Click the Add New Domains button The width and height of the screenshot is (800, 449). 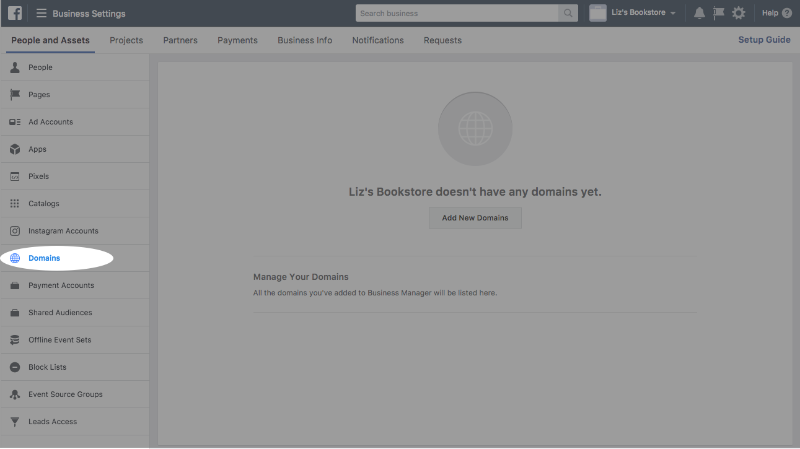475,218
